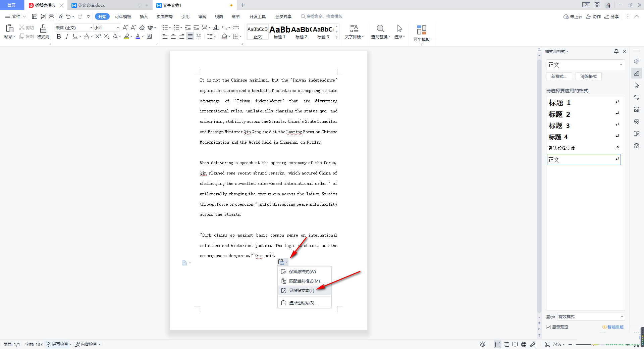This screenshot has height=349, width=644.
Task: Open the Find and Replace tool
Action: (x=380, y=32)
